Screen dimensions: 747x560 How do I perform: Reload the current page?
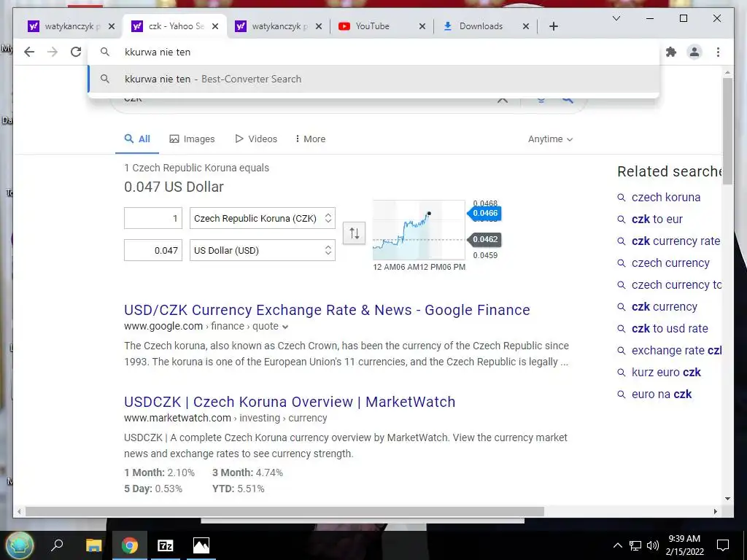click(76, 52)
